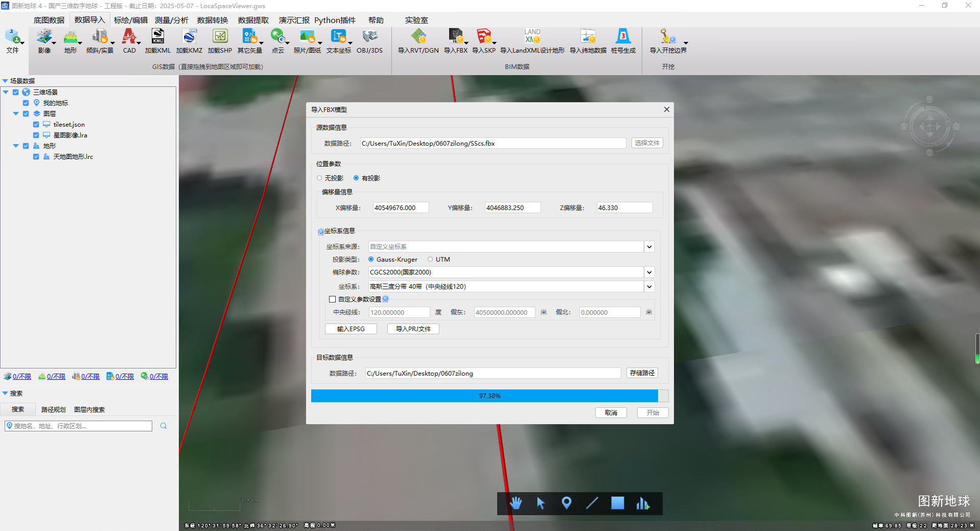
Task: Collapse the 地形 tree node
Action: pyautogui.click(x=15, y=146)
